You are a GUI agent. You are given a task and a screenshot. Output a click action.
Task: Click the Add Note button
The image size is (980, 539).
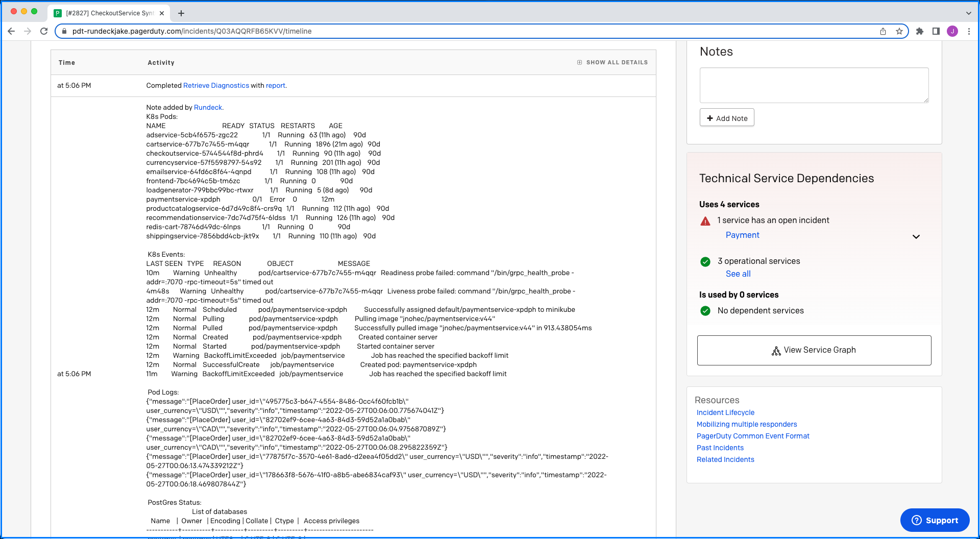(727, 118)
